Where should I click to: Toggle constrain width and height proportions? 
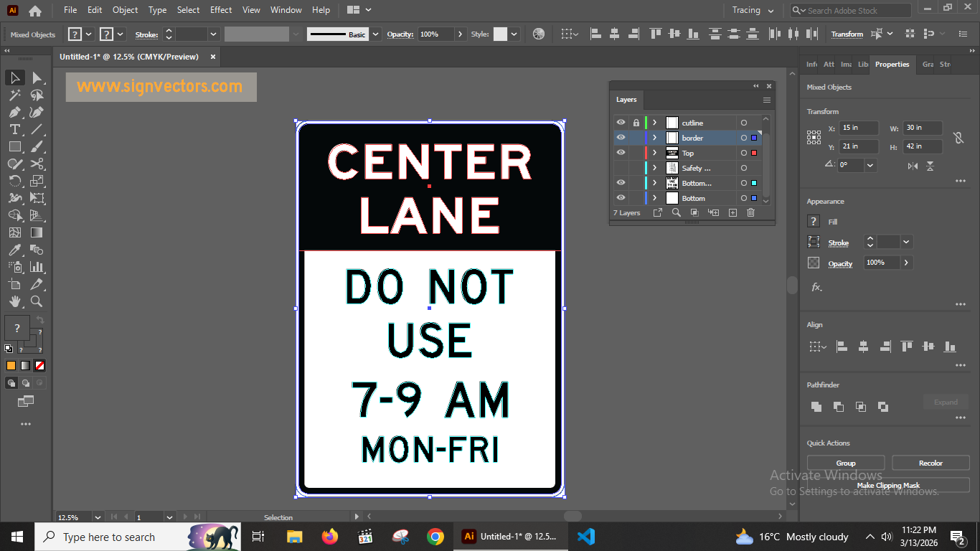pyautogui.click(x=957, y=137)
